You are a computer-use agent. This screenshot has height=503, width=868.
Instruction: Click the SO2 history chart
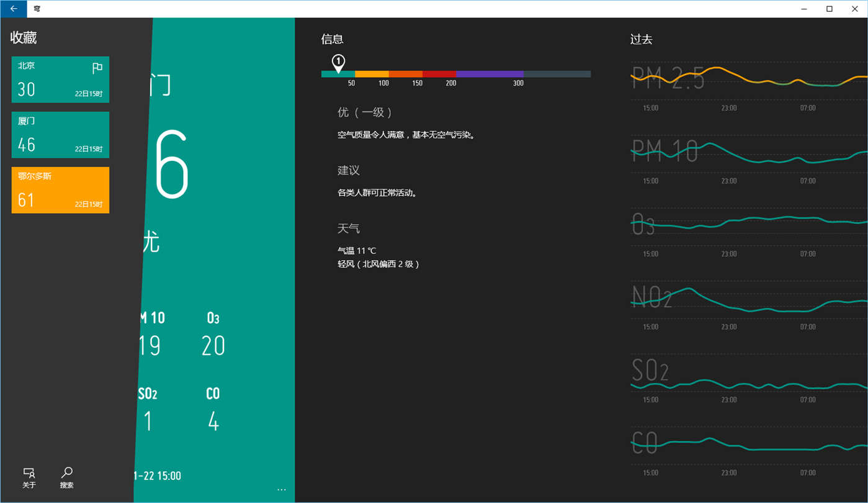[749, 373]
